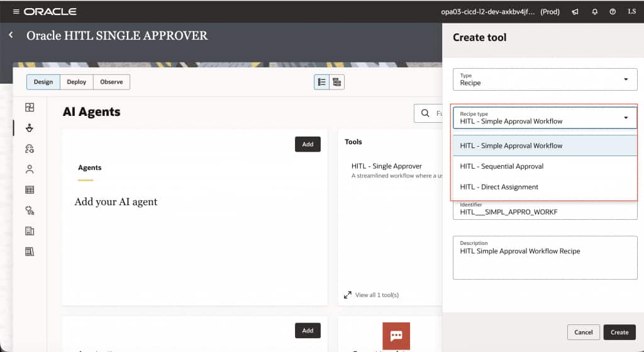This screenshot has width=644, height=352.
Task: Open View all 1 tool(s) link
Action: pyautogui.click(x=377, y=295)
